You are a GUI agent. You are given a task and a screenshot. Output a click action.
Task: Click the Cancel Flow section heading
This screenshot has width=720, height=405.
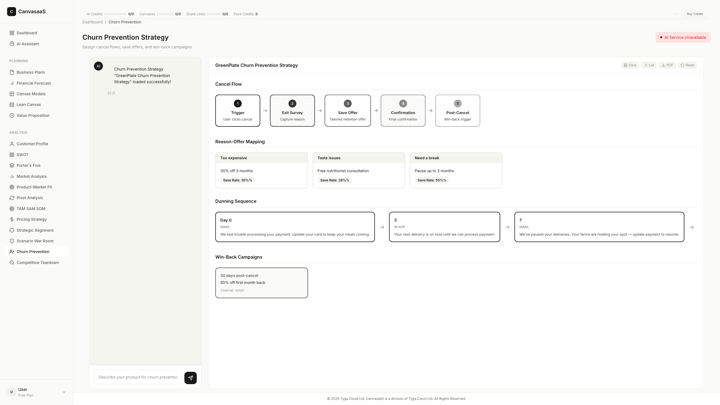(228, 84)
